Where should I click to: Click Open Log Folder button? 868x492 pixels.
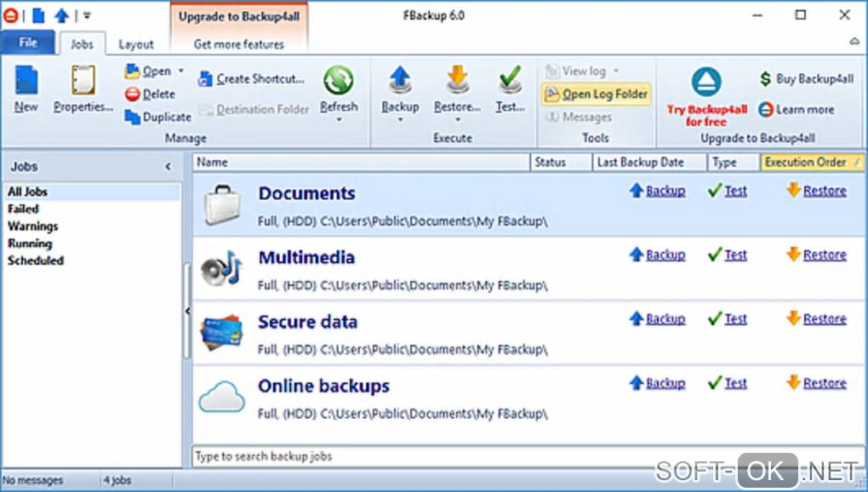597,94
